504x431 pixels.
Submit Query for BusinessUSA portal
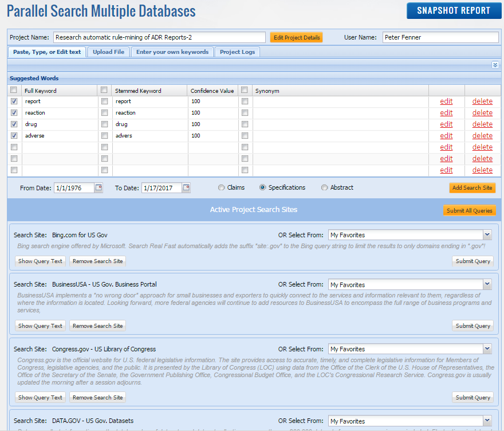click(473, 326)
